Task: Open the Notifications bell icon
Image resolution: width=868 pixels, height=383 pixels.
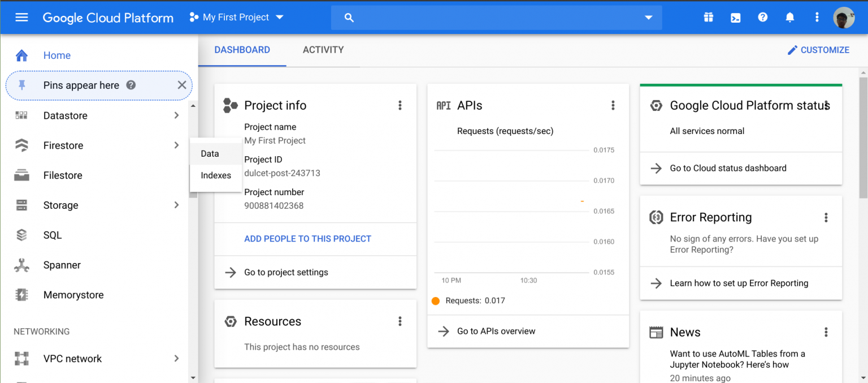Action: [789, 18]
